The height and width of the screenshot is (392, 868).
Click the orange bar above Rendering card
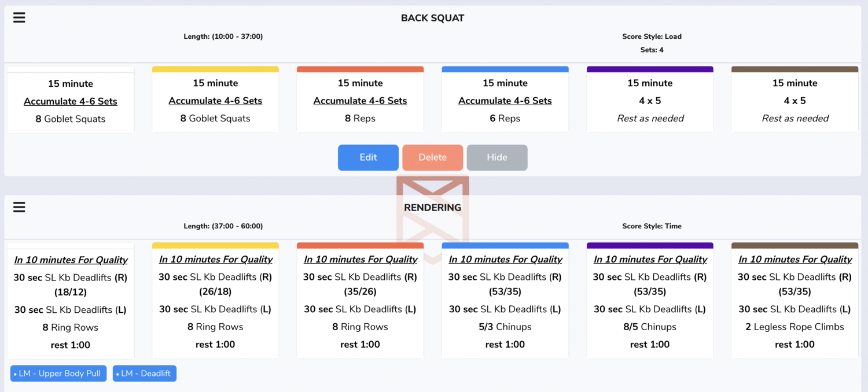(360, 246)
